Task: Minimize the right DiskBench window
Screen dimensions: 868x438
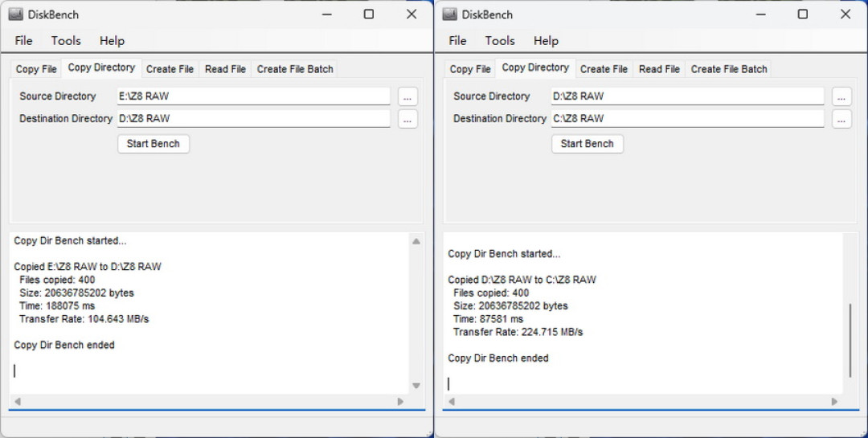Action: [761, 14]
